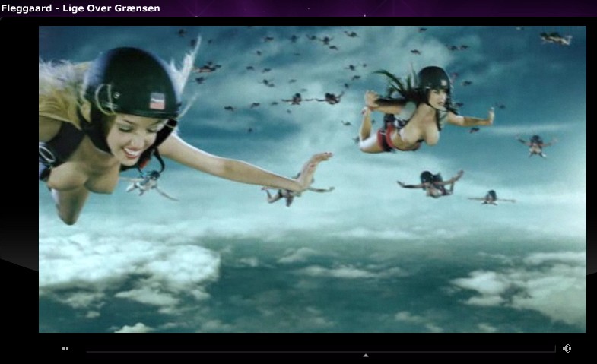Click the large black helmet on the left
The image size is (597, 364).
tap(131, 82)
